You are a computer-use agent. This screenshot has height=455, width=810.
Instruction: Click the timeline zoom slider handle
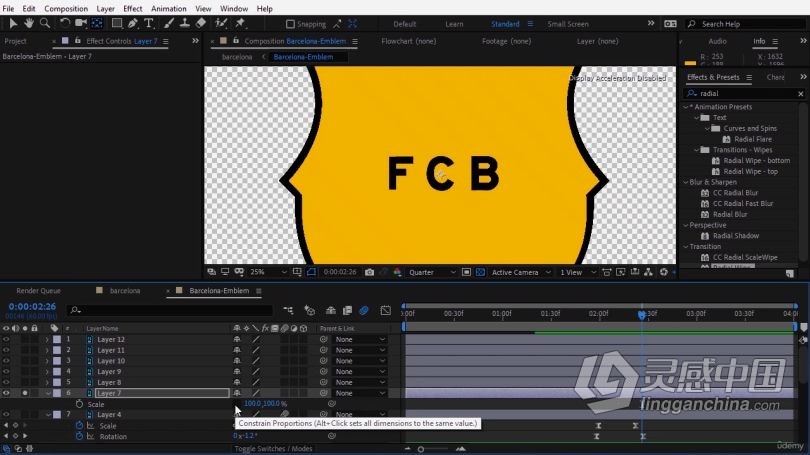(x=421, y=449)
